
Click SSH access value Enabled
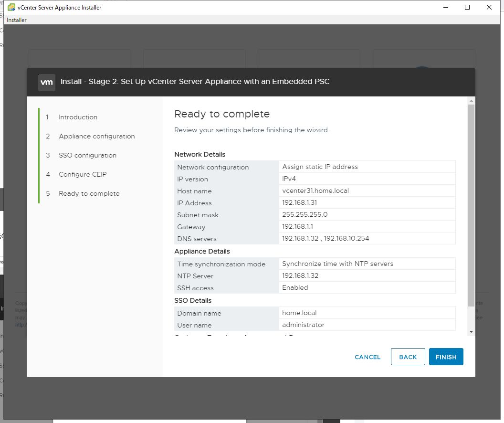pyautogui.click(x=295, y=287)
